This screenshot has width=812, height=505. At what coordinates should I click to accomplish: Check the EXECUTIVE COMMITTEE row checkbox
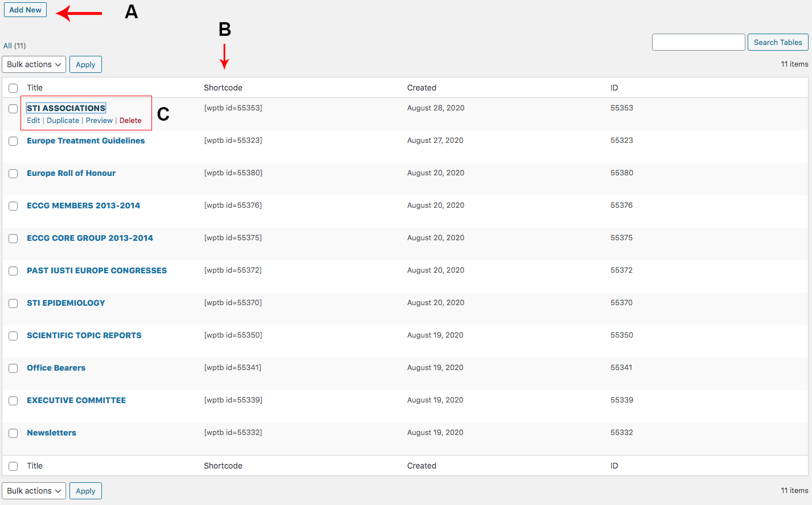coord(13,401)
